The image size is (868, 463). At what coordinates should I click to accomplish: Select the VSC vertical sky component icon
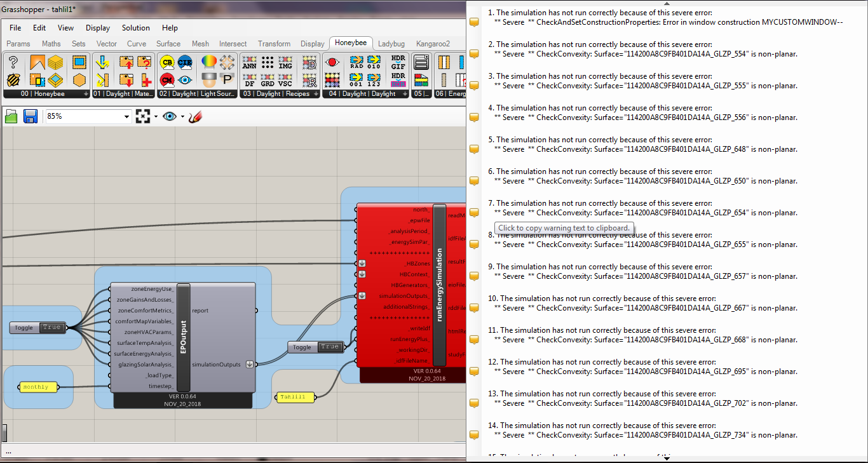[285, 80]
